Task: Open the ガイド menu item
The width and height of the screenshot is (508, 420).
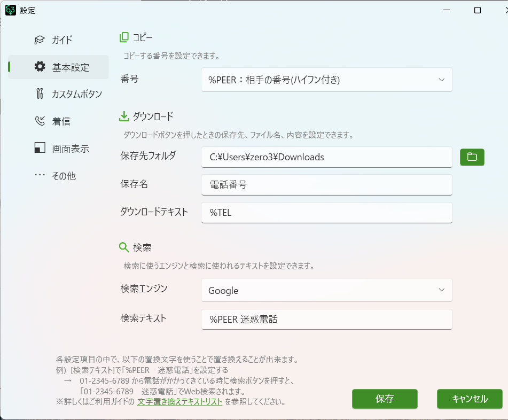Action: [61, 40]
